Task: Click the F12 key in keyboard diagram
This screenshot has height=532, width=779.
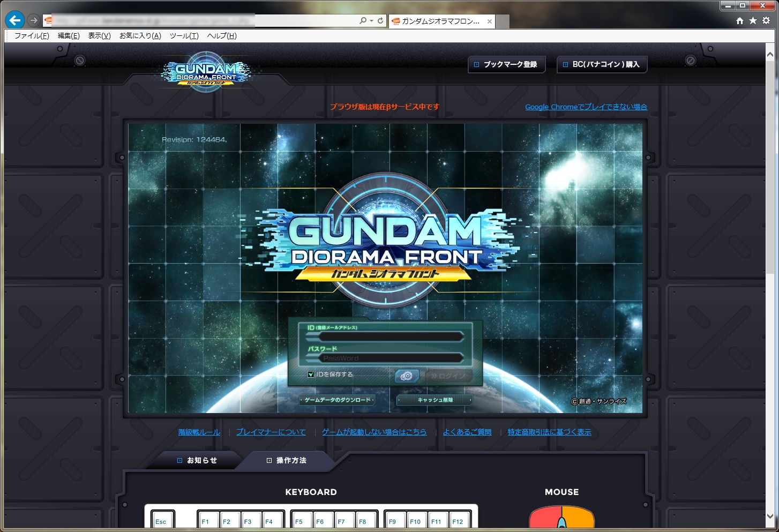Action: pyautogui.click(x=460, y=520)
